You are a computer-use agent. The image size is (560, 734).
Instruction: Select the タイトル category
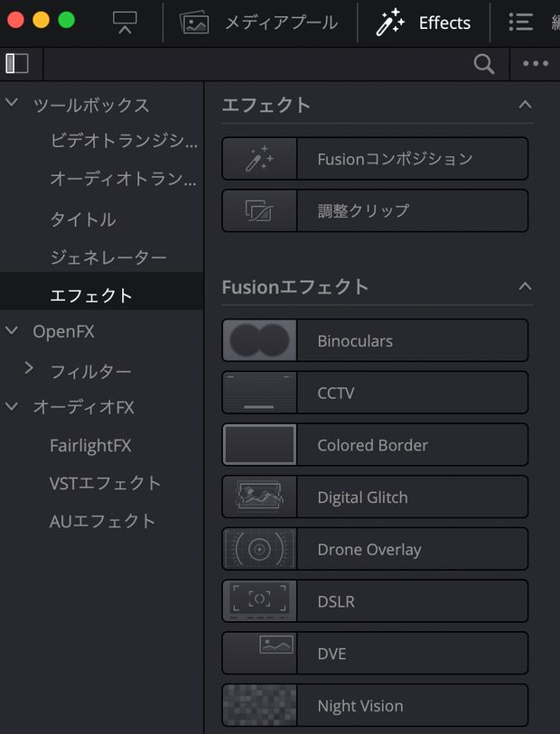coord(83,219)
